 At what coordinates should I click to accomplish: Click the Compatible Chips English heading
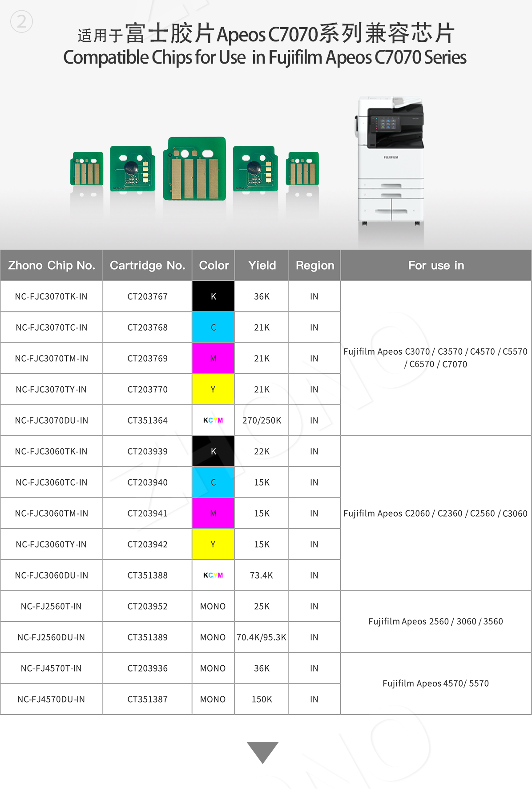tap(265, 57)
